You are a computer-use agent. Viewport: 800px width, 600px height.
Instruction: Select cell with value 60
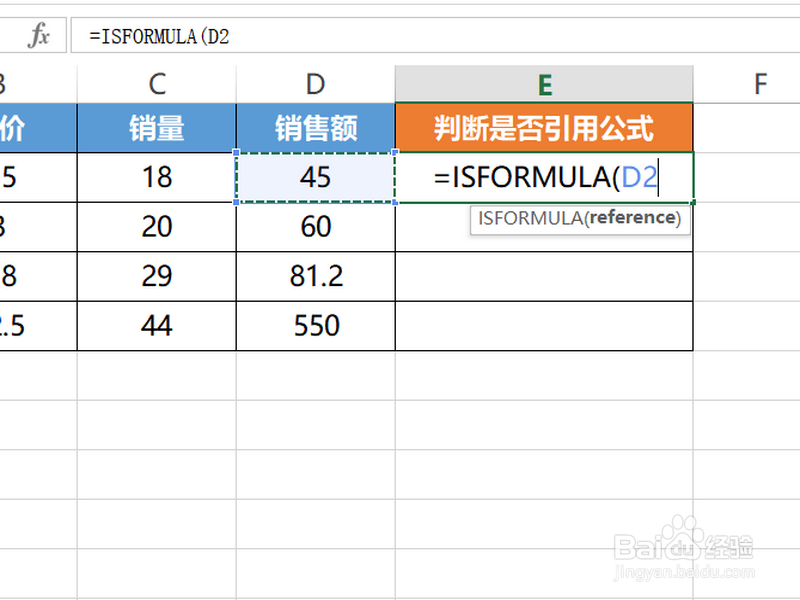316,227
